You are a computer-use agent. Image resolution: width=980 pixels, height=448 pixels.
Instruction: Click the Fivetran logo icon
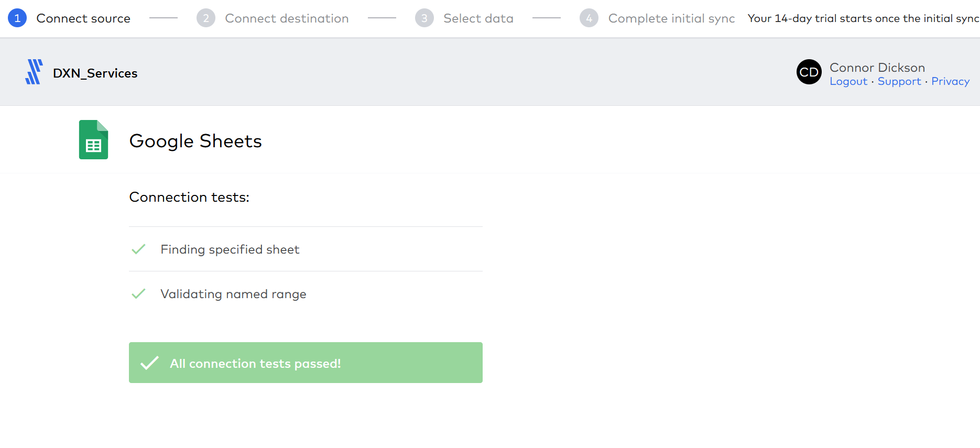(33, 72)
